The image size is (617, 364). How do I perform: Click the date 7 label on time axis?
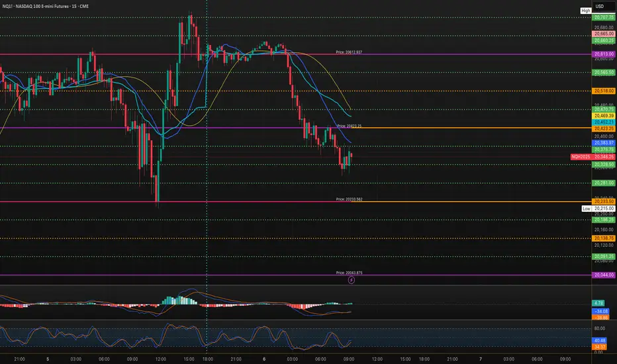click(481, 359)
